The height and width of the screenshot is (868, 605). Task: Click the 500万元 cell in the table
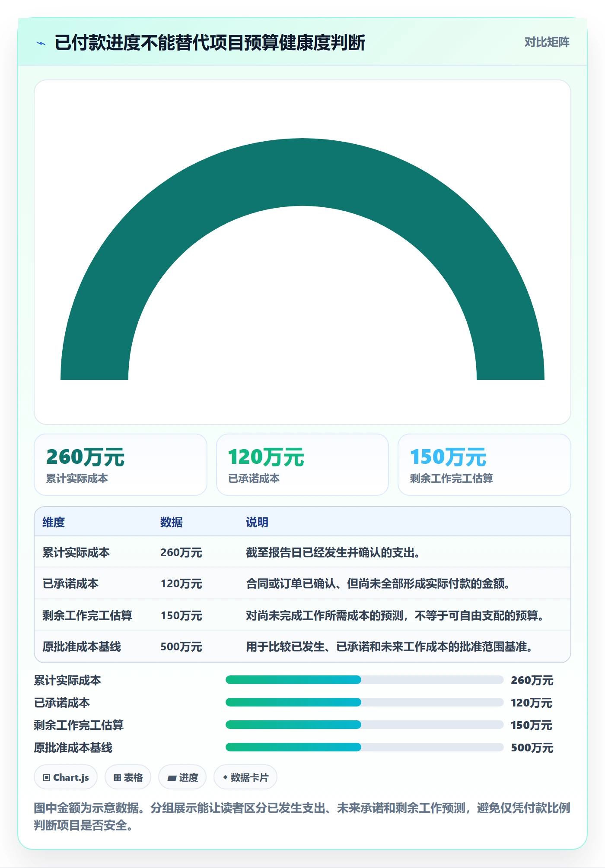tap(181, 646)
